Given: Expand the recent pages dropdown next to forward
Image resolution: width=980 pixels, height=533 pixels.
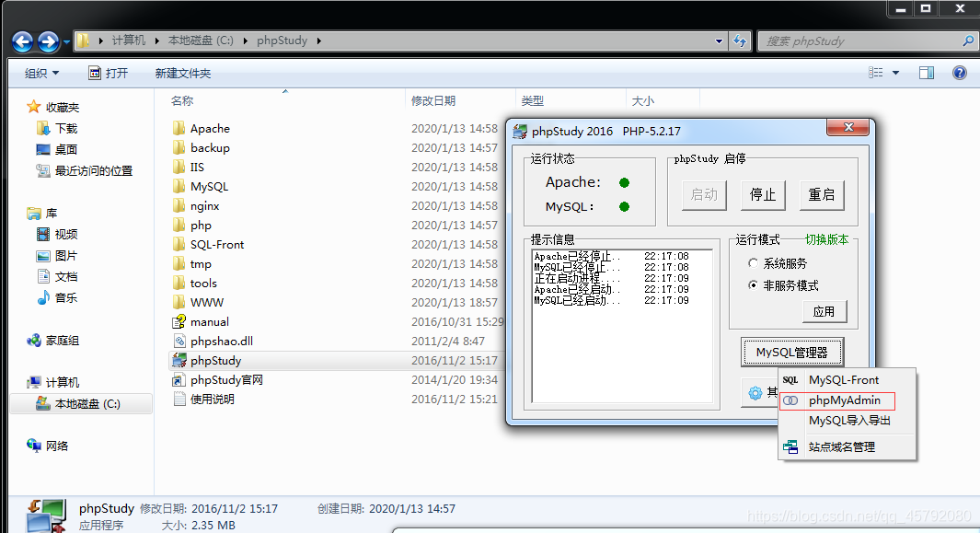Looking at the screenshot, I should click(66, 42).
